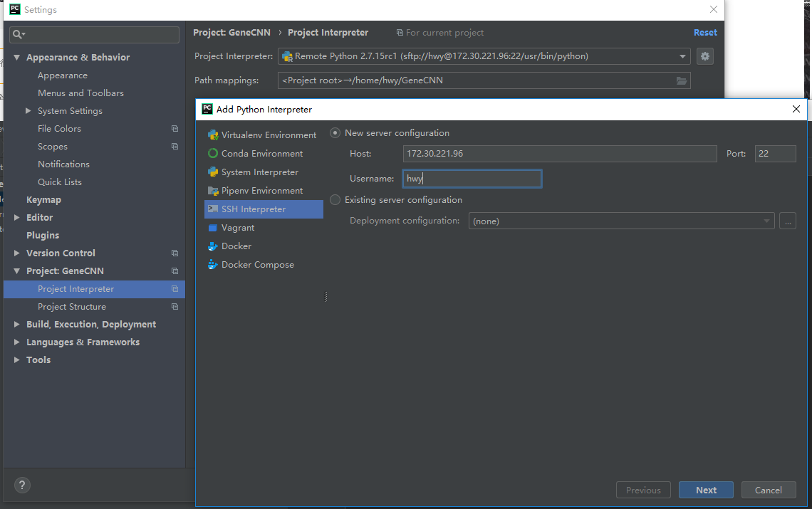Open Project Structure settings

point(71,307)
